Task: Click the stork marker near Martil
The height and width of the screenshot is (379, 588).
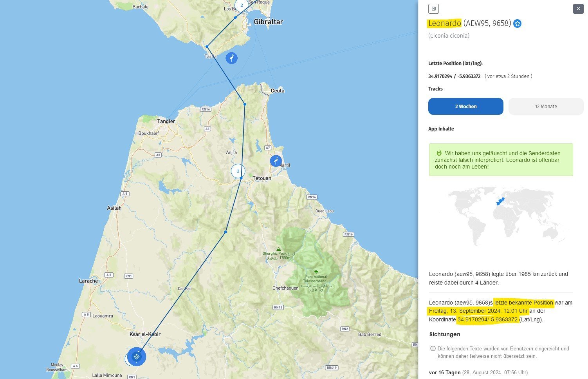Action: (x=276, y=161)
